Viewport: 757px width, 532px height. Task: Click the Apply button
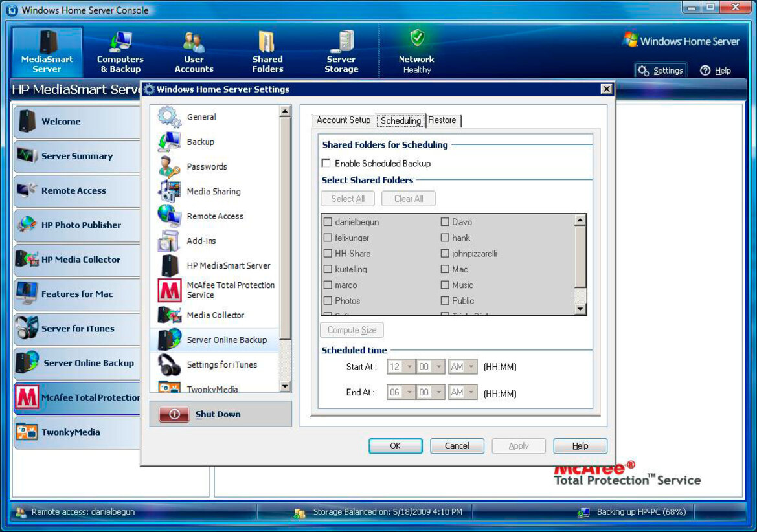519,446
